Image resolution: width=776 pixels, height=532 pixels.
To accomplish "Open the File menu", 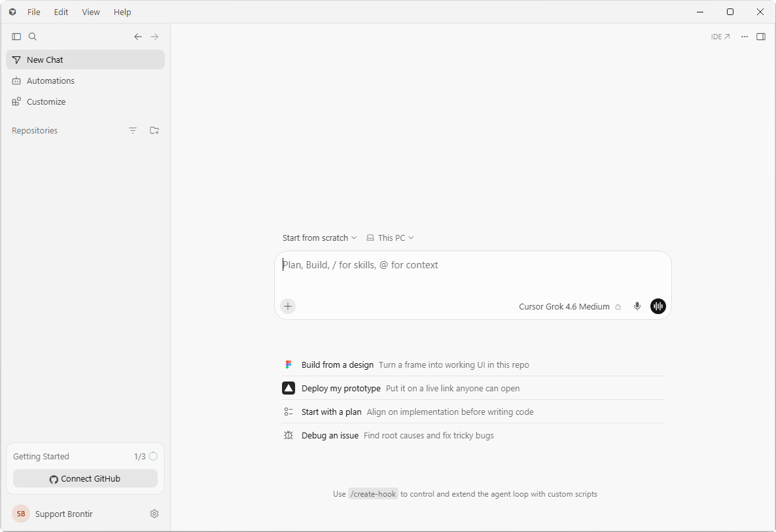I will 33,12.
